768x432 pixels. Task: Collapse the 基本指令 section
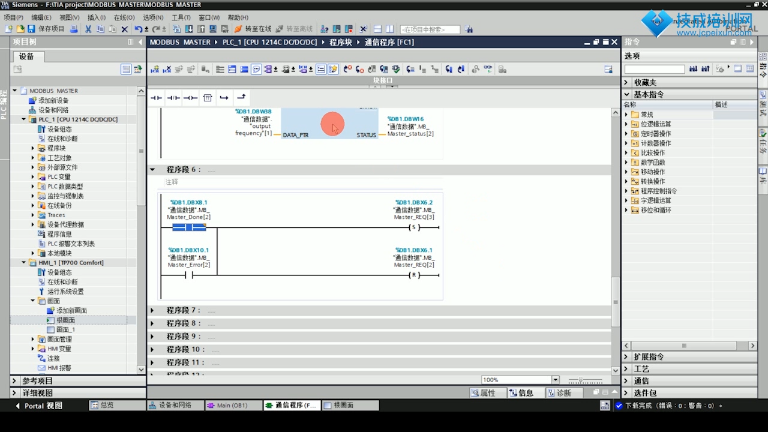pos(626,94)
